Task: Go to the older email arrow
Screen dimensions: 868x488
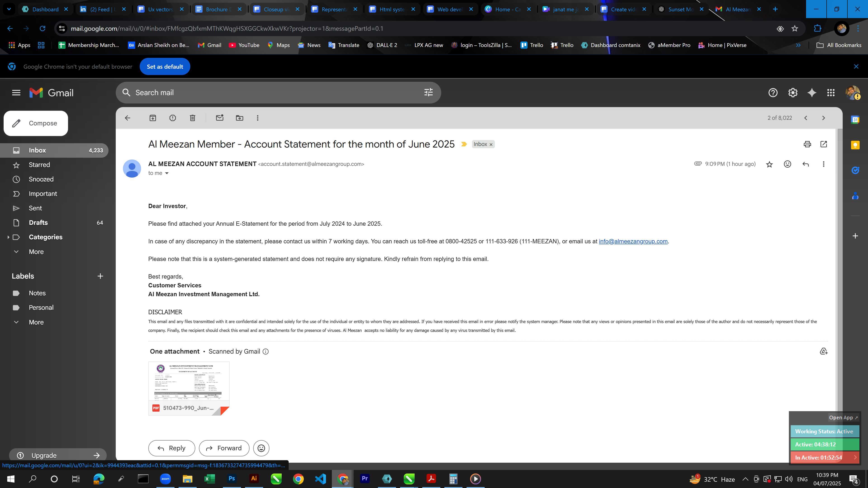Action: click(x=823, y=118)
